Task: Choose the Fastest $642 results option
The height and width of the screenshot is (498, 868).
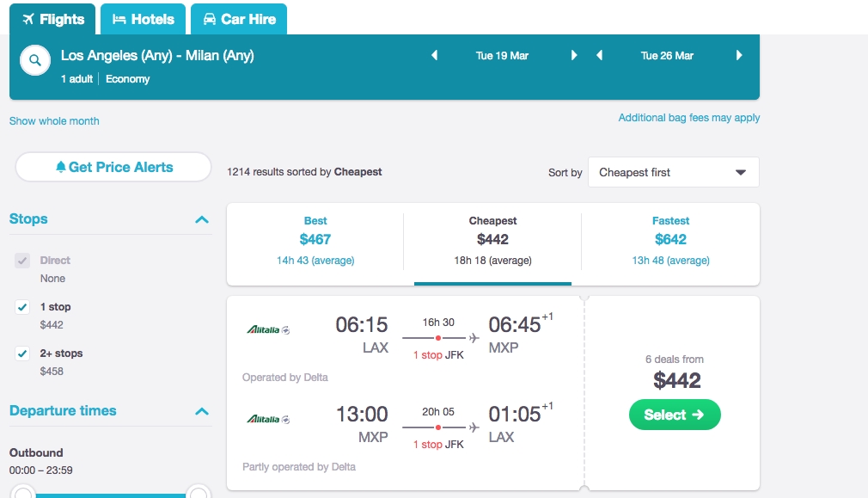Action: coord(670,241)
